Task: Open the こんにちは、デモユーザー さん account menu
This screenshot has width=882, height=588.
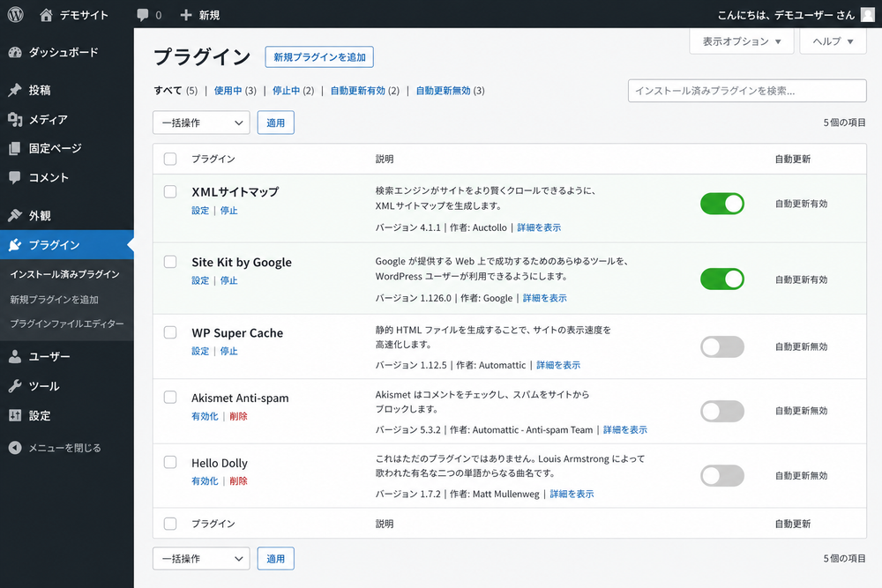Action: click(x=787, y=15)
